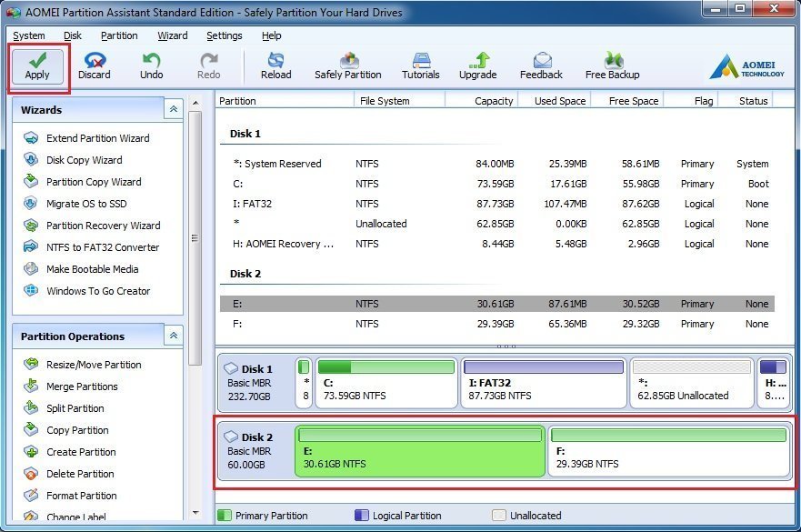801x532 pixels.
Task: Sort by Free Space column header
Action: click(x=628, y=101)
